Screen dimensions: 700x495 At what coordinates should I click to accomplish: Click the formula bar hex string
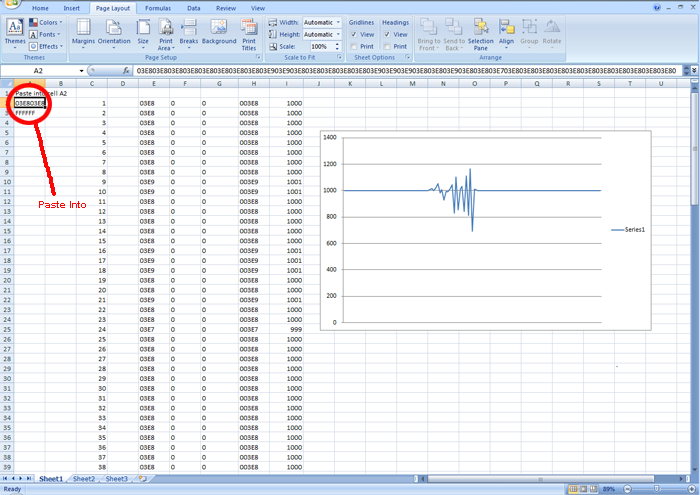406,71
